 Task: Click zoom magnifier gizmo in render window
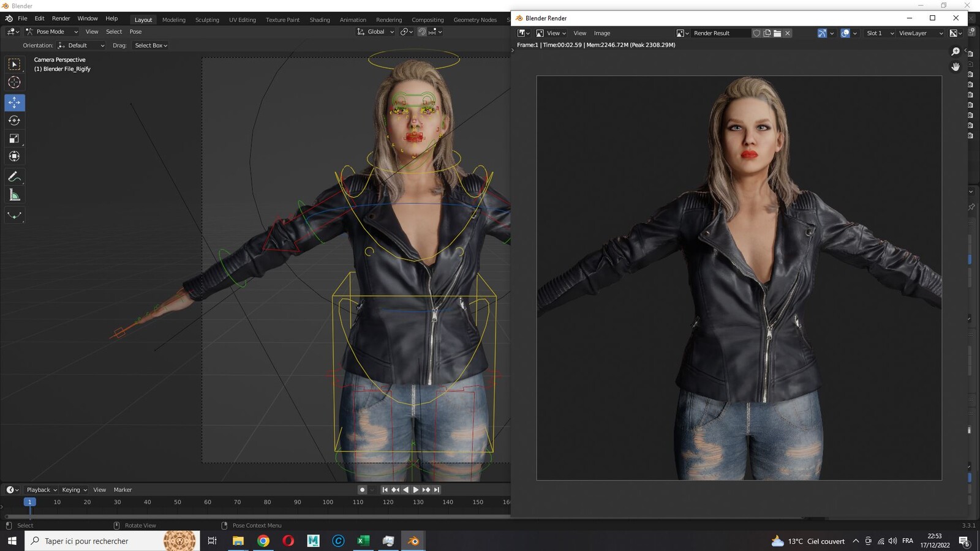[x=956, y=52]
